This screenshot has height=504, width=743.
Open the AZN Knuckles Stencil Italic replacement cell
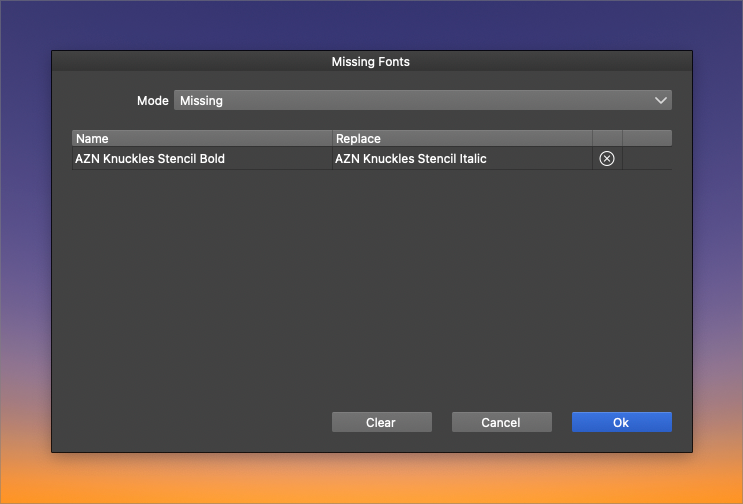click(460, 158)
